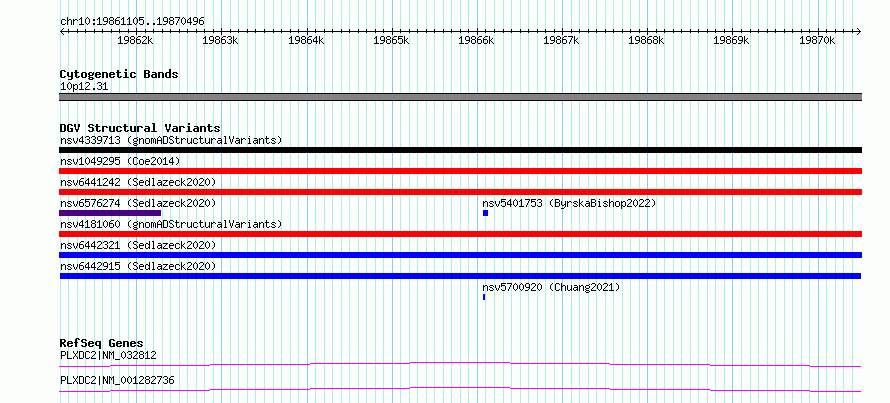
Task: Select the tiny blue nsv5700920 variant marker
Action: [x=484, y=297]
